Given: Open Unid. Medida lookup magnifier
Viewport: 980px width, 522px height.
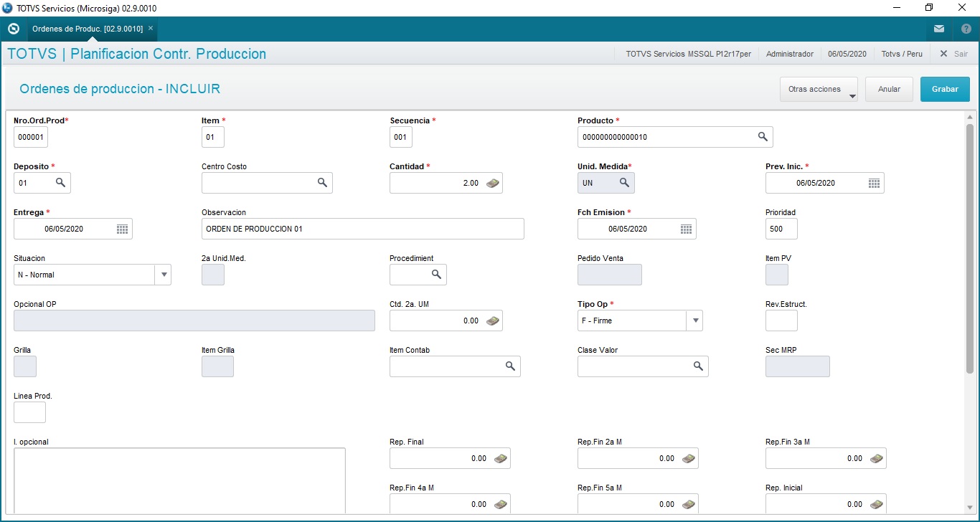Looking at the screenshot, I should [x=625, y=183].
